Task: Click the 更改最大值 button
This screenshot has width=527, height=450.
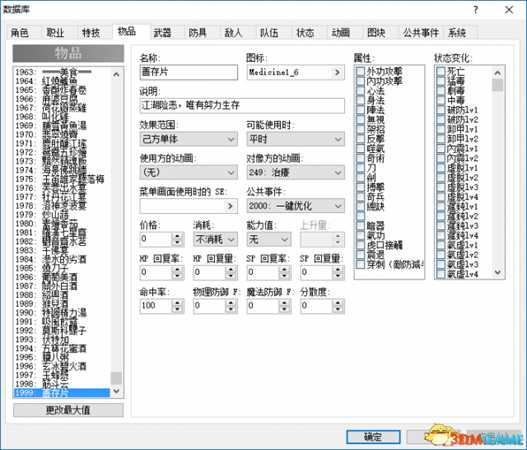Action: click(x=68, y=410)
